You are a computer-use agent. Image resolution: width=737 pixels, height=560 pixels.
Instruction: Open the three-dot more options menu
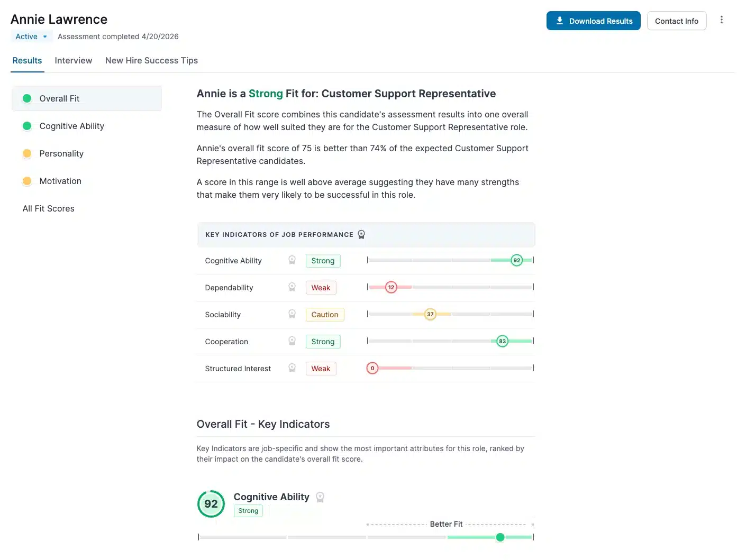pyautogui.click(x=722, y=20)
